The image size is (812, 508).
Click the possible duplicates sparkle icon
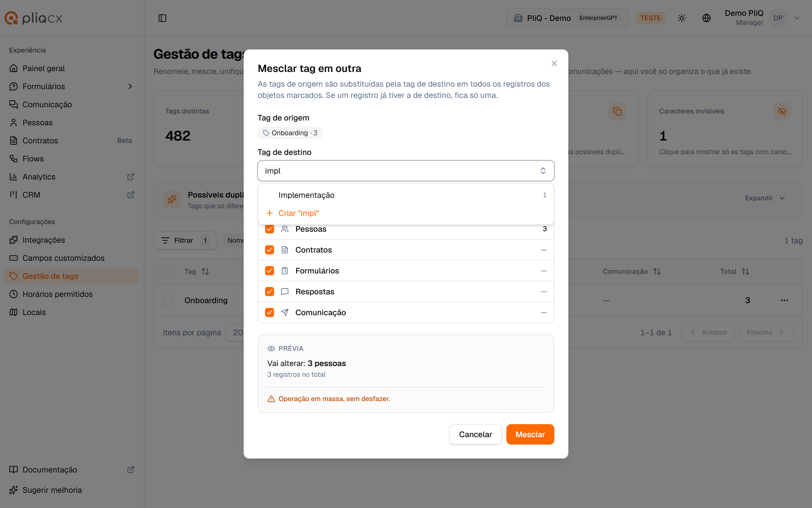click(x=172, y=200)
